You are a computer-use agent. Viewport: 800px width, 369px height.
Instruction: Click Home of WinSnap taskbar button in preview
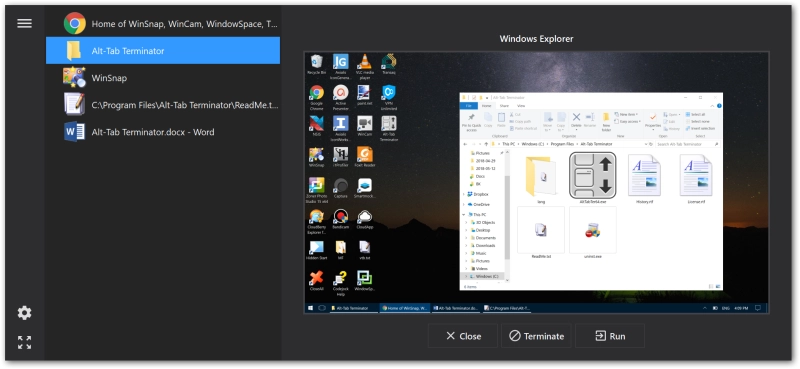(405, 308)
